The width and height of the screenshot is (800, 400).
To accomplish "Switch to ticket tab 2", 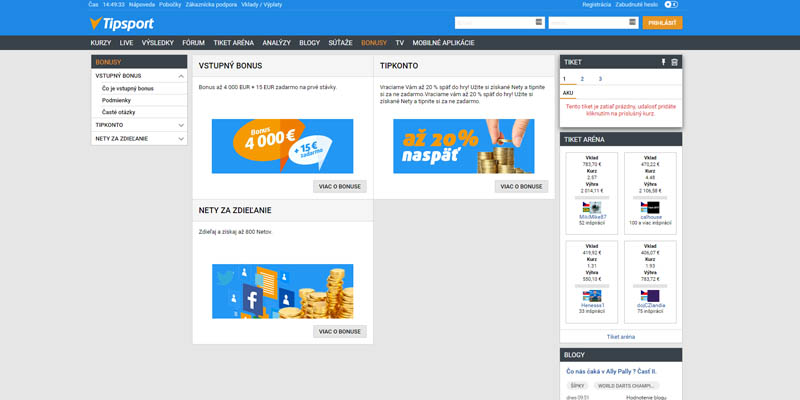I will tap(582, 79).
